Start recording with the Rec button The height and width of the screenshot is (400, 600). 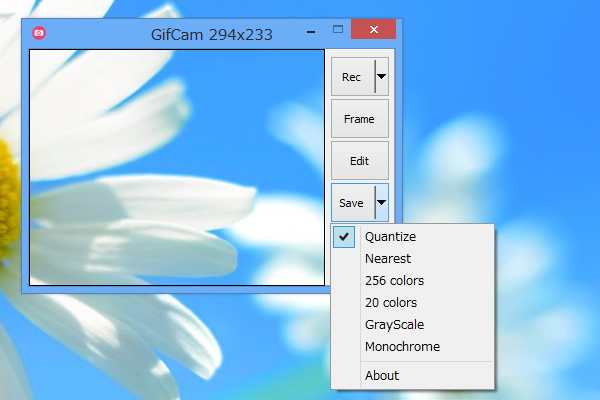click(352, 77)
